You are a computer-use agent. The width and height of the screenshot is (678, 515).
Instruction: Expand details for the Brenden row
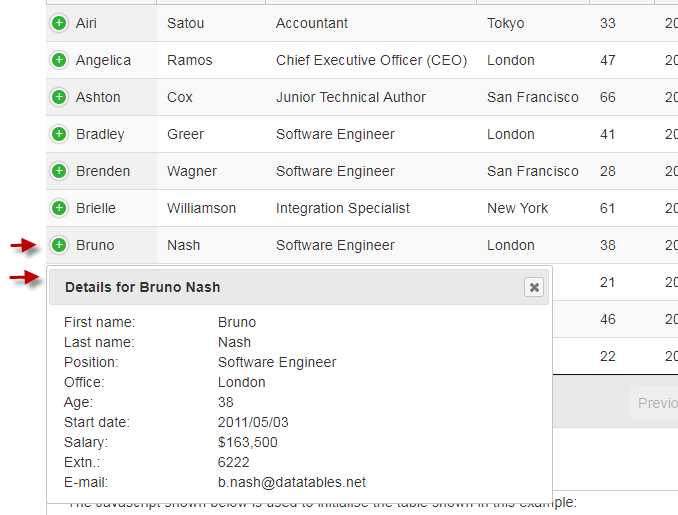[x=59, y=171]
